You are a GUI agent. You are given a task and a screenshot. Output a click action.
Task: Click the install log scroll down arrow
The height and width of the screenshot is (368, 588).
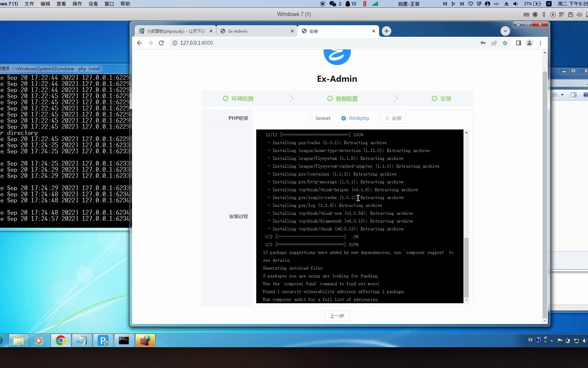466,300
